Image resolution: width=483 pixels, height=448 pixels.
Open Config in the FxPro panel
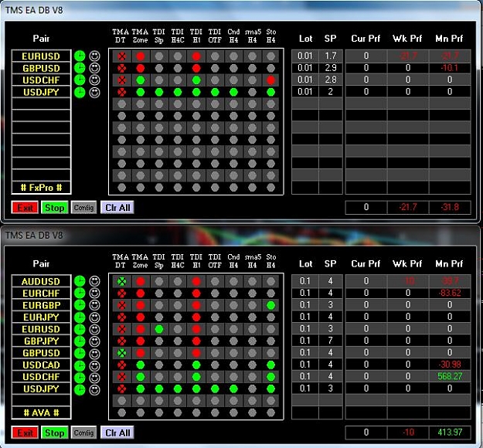[83, 208]
